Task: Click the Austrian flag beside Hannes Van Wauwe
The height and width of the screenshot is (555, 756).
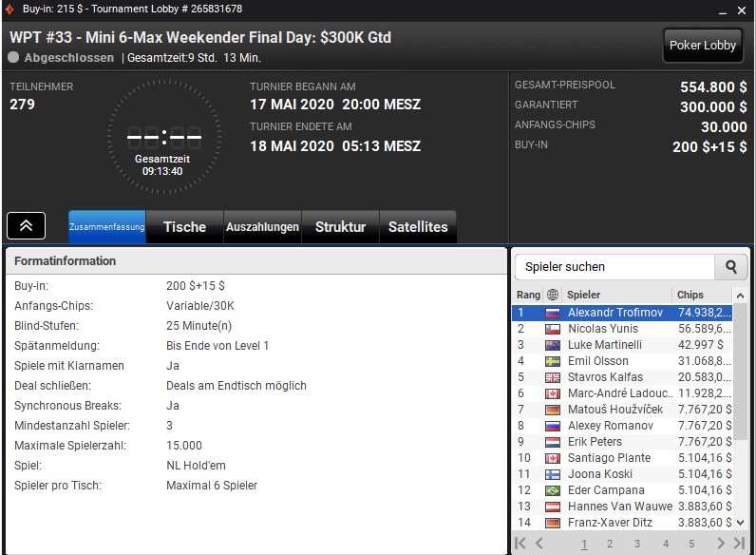Action: point(553,507)
